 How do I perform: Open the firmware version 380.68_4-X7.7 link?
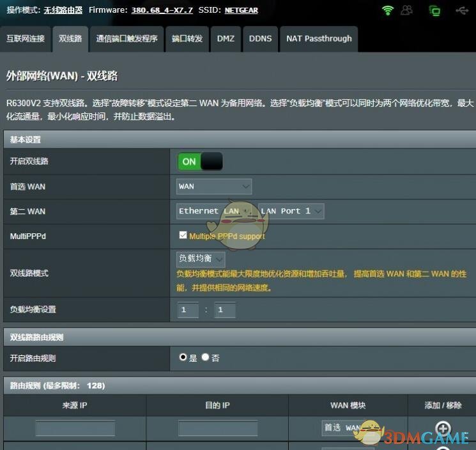[162, 10]
